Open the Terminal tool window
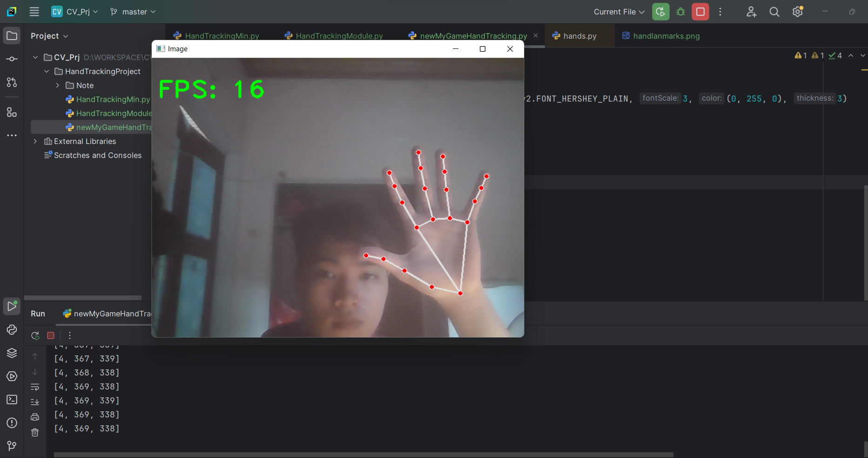 tap(12, 399)
